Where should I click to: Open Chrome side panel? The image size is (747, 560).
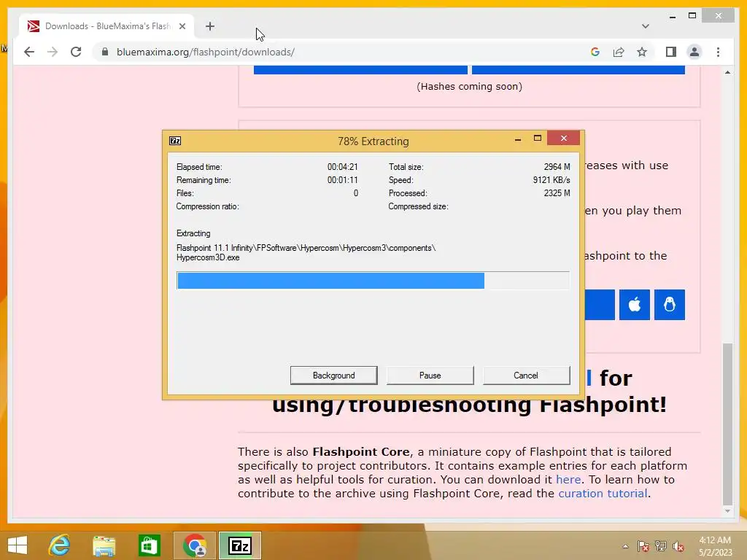pos(671,52)
